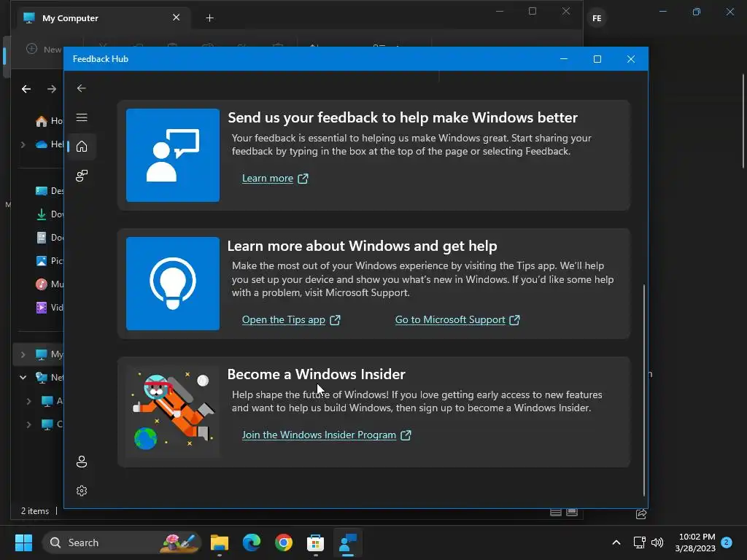Join the Windows Insider Program link

click(320, 435)
